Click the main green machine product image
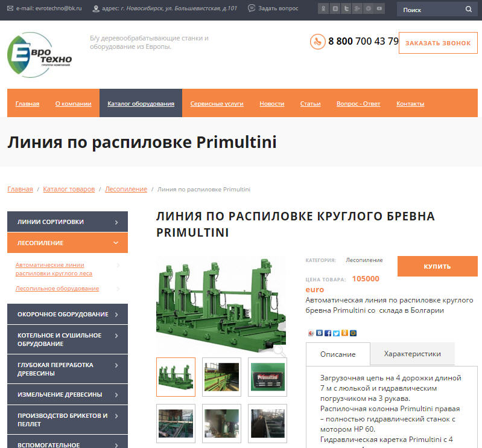Image resolution: width=482 pixels, height=448 pixels. pyautogui.click(x=221, y=305)
